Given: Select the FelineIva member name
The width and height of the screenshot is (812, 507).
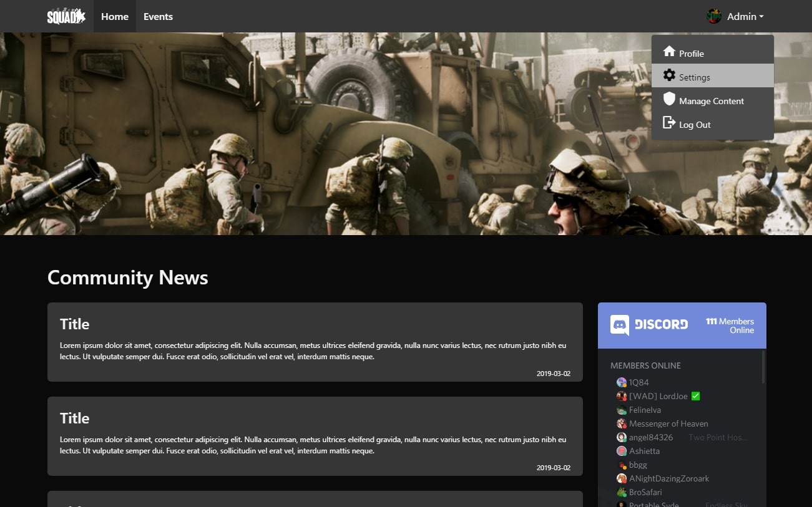Looking at the screenshot, I should pos(645,410).
